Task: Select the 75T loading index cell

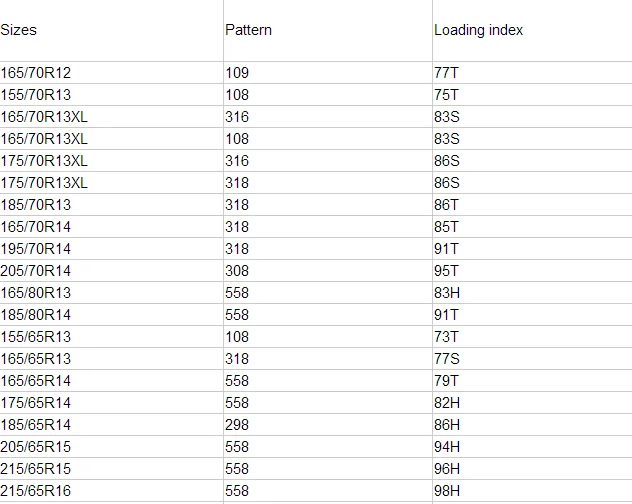Action: click(446, 95)
